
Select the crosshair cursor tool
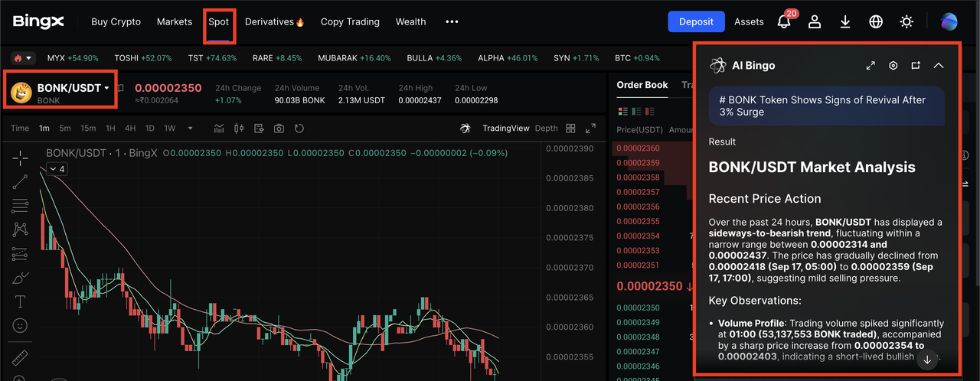[21, 158]
